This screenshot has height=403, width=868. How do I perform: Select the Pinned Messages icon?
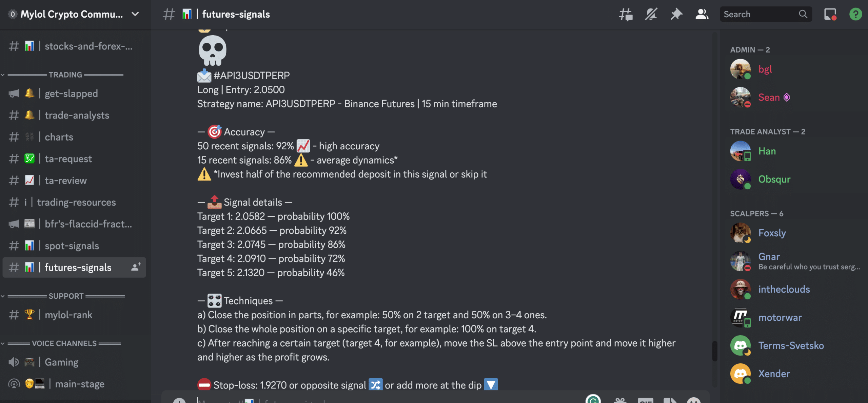tap(676, 13)
